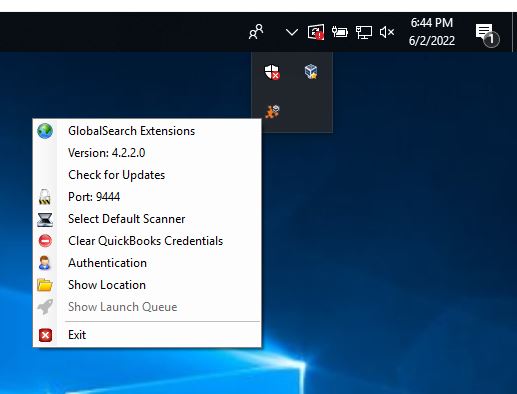Viewport: 517px width, 394px height.
Task: Click the user icon beside Authentication
Action: 44,263
